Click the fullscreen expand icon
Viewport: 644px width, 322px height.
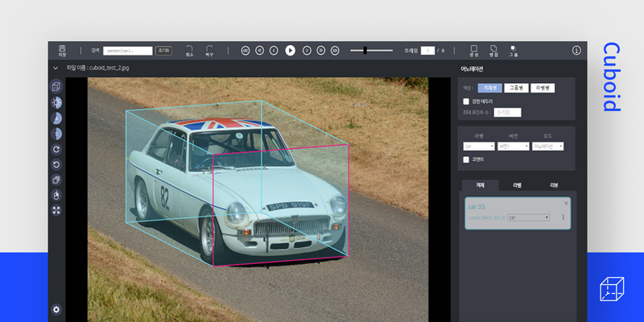pyautogui.click(x=56, y=210)
